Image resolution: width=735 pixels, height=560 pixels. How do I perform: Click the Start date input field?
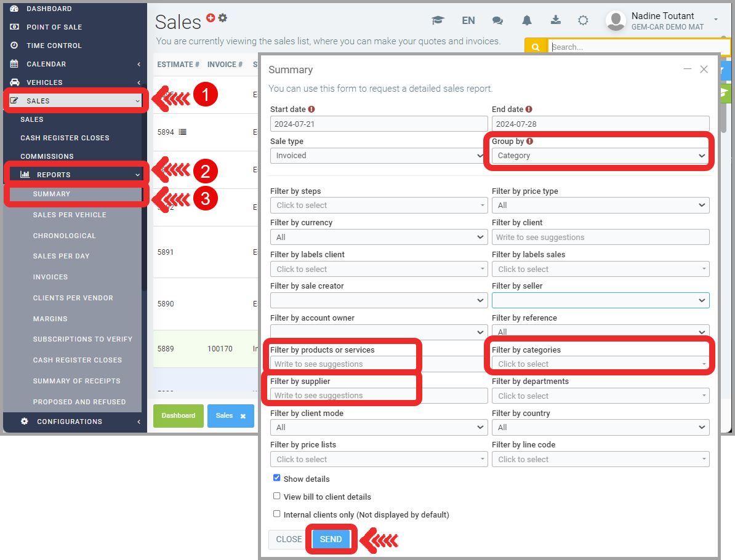click(379, 124)
